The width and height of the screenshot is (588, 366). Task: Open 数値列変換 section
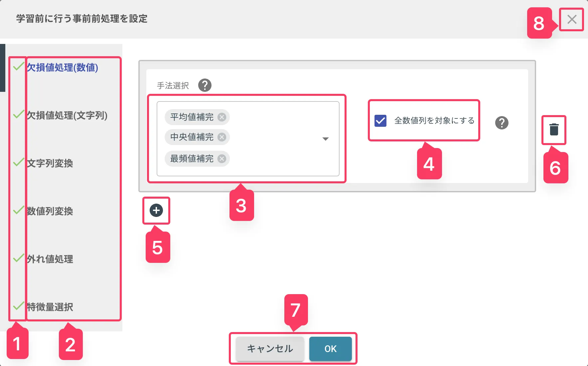50,211
